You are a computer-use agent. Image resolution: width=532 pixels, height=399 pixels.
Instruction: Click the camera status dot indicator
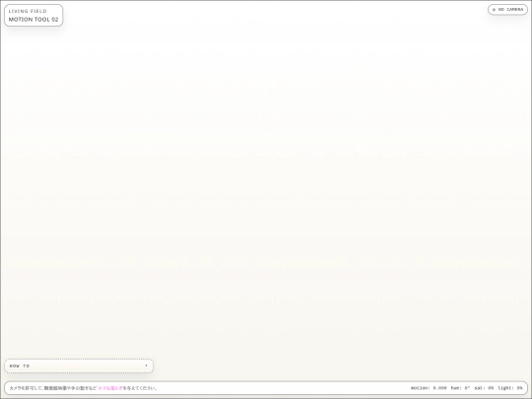494,10
